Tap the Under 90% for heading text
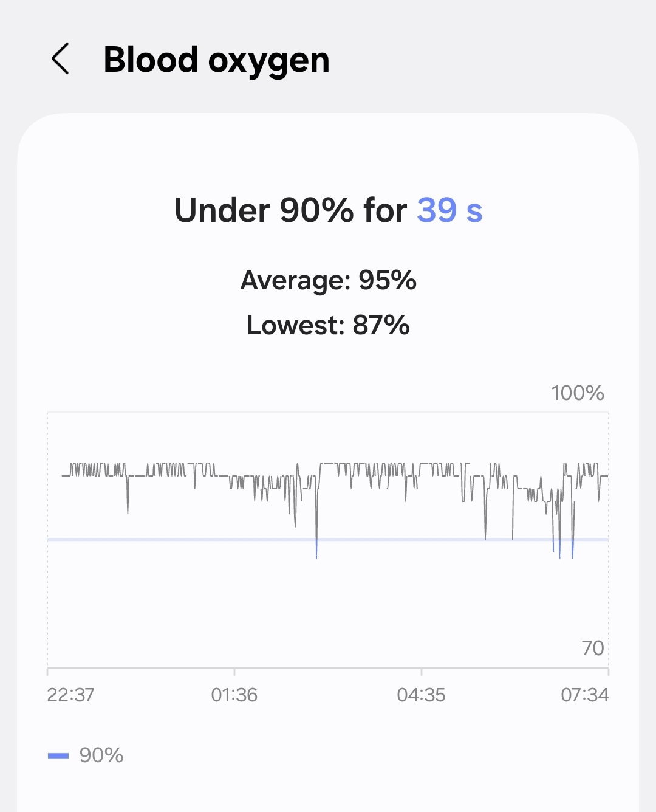656x812 pixels. point(290,210)
